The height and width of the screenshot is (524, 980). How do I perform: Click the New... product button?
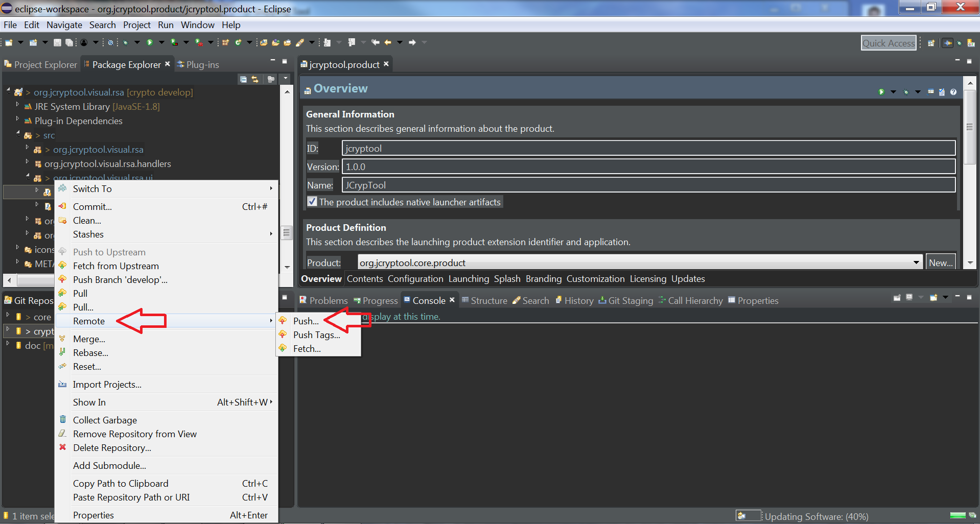tap(941, 263)
